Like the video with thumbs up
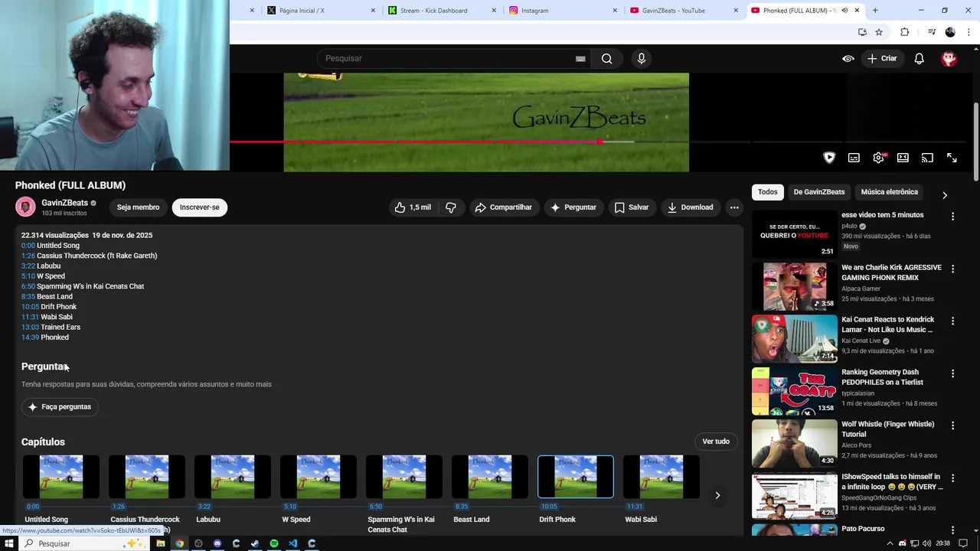980x551 pixels. coord(413,207)
